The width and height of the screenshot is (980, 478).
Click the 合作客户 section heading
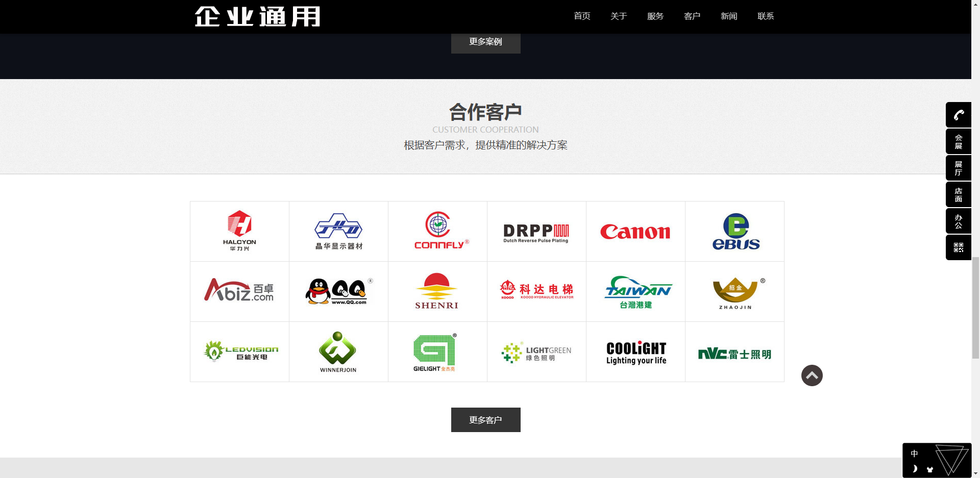485,112
